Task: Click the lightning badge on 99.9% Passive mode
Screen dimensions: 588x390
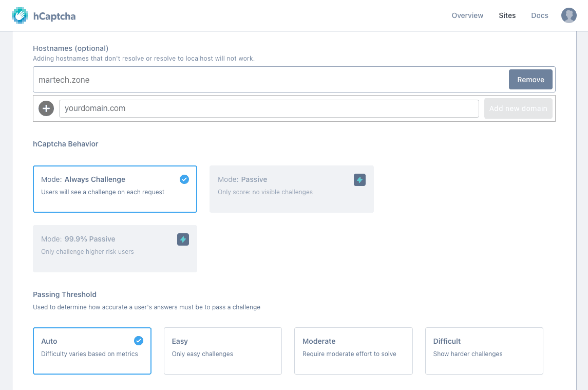Action: [183, 239]
